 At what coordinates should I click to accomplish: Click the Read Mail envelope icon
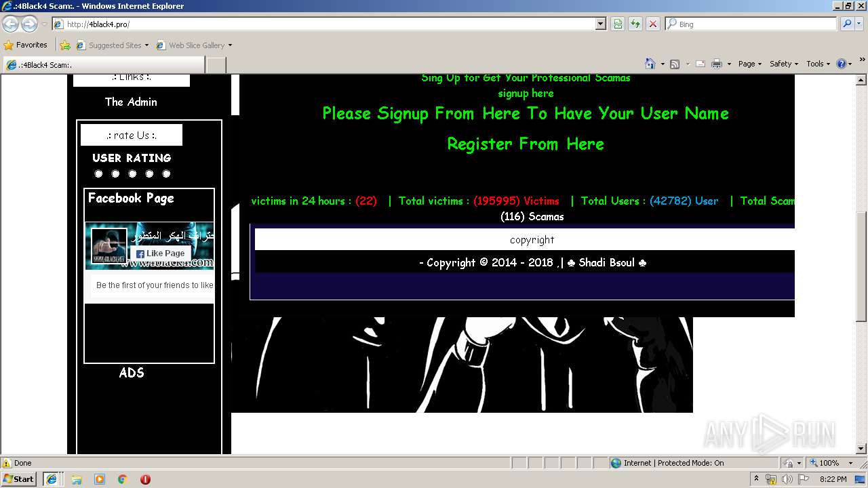(701, 64)
